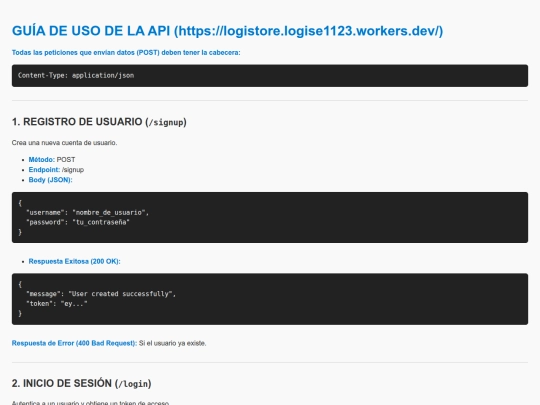540x405 pixels.
Task: Click the 1. REGISTRO DE USUARIO heading
Action: pyautogui.click(x=99, y=122)
